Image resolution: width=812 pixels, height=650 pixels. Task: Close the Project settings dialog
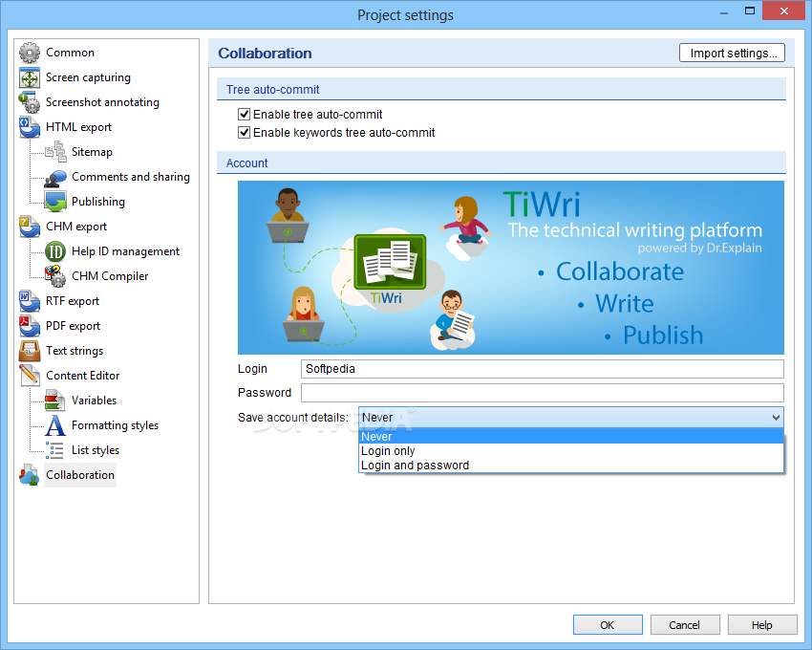click(784, 11)
